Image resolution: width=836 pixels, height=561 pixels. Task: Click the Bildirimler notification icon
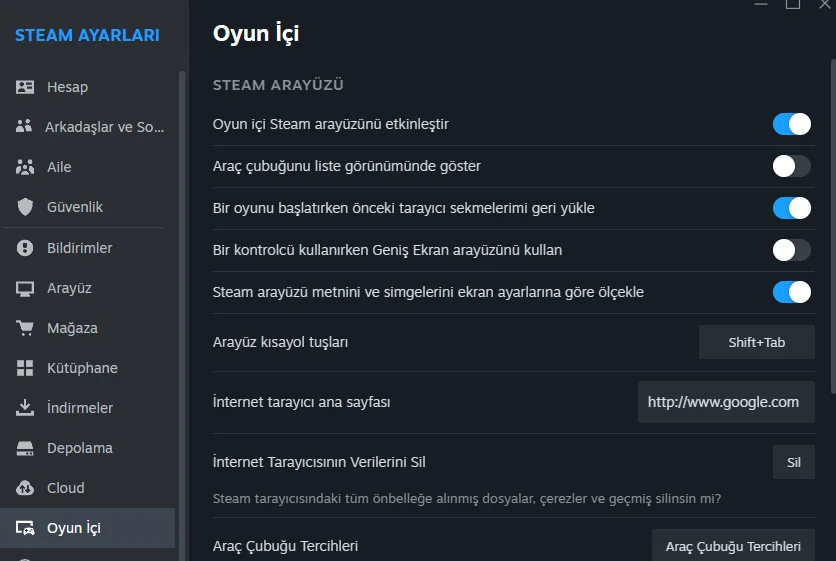click(25, 248)
